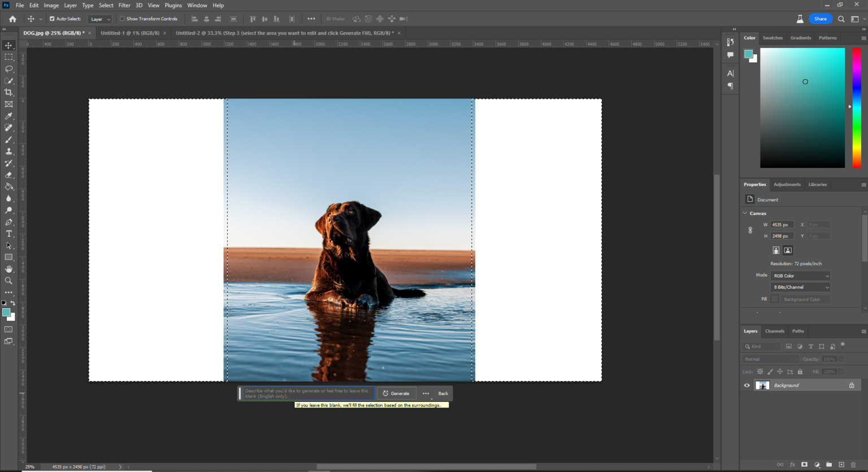Select the Frame tool
This screenshot has height=472, width=868.
pyautogui.click(x=8, y=104)
